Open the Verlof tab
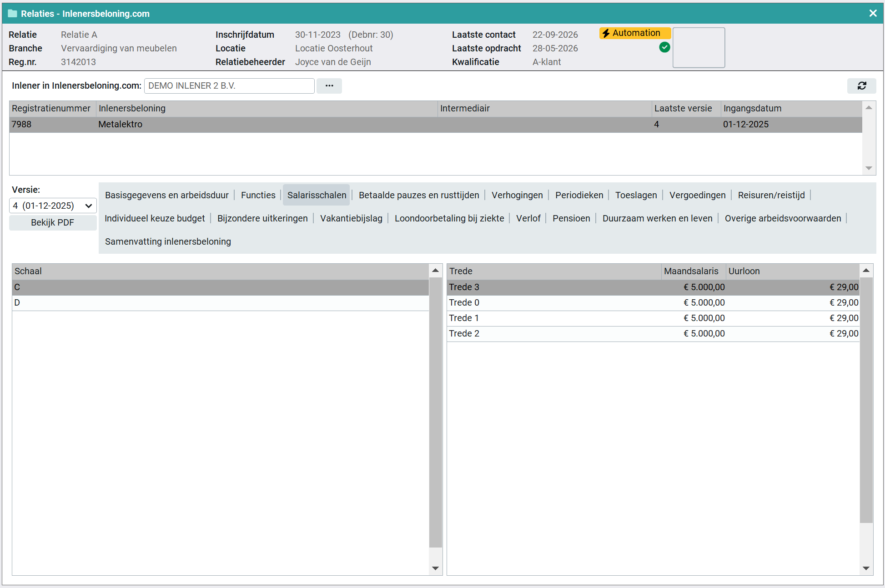 coord(528,218)
